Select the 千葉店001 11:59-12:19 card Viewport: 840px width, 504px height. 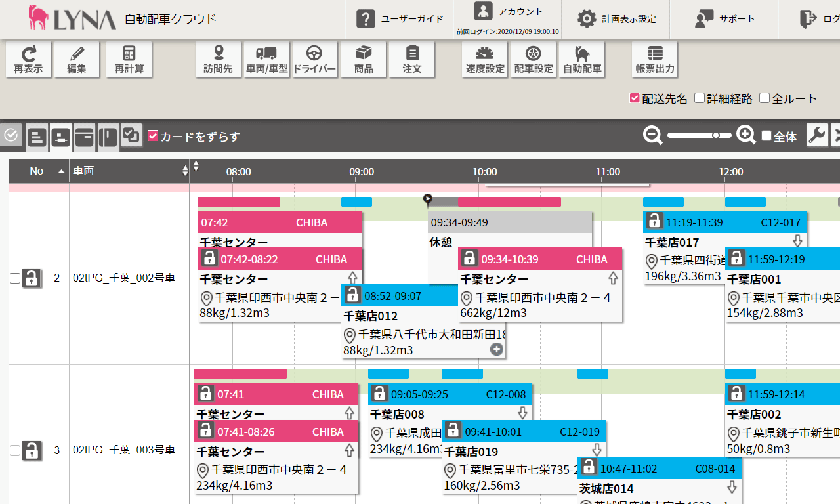(782, 284)
